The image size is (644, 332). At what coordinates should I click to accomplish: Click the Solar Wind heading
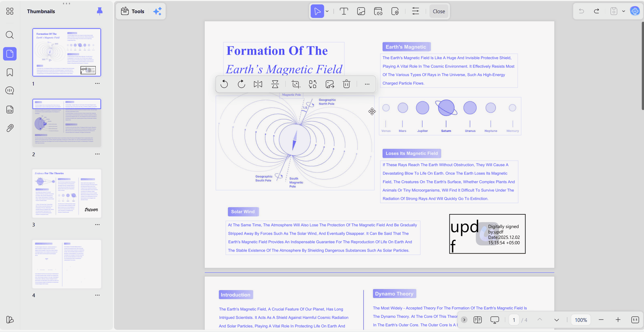tap(243, 212)
